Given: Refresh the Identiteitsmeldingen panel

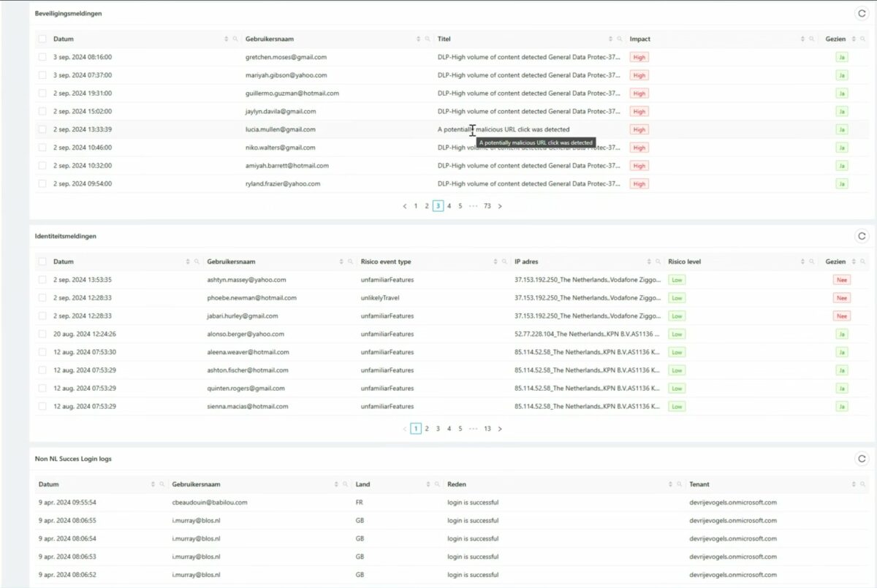Looking at the screenshot, I should tap(862, 236).
